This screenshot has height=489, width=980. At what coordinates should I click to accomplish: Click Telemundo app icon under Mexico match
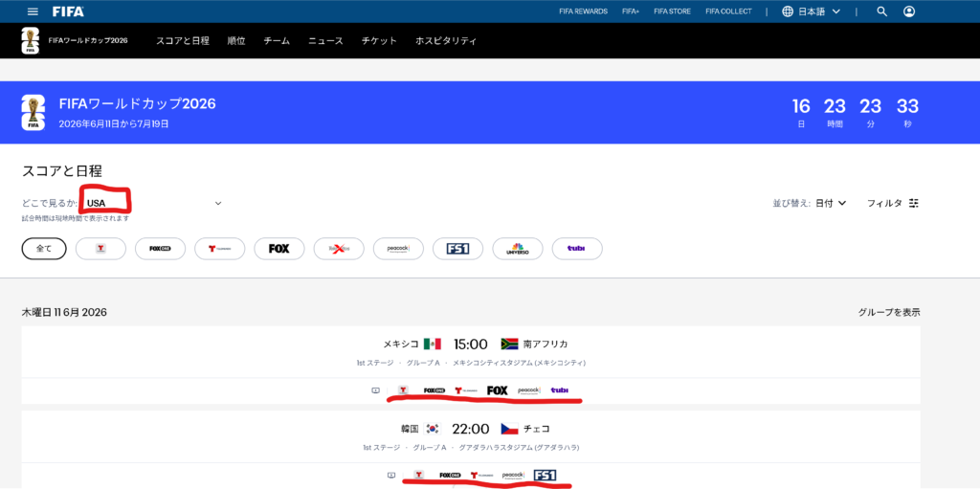point(403,390)
